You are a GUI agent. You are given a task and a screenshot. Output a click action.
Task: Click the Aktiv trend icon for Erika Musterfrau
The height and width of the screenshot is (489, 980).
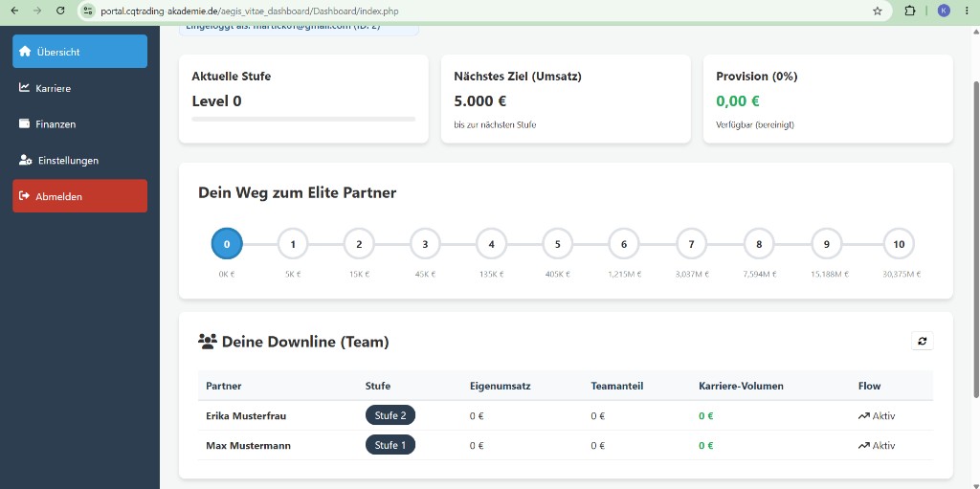[x=864, y=416]
